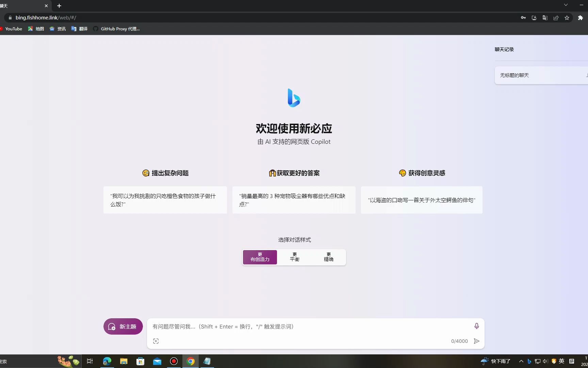Click the Chrome icon in the taskbar

(191, 361)
